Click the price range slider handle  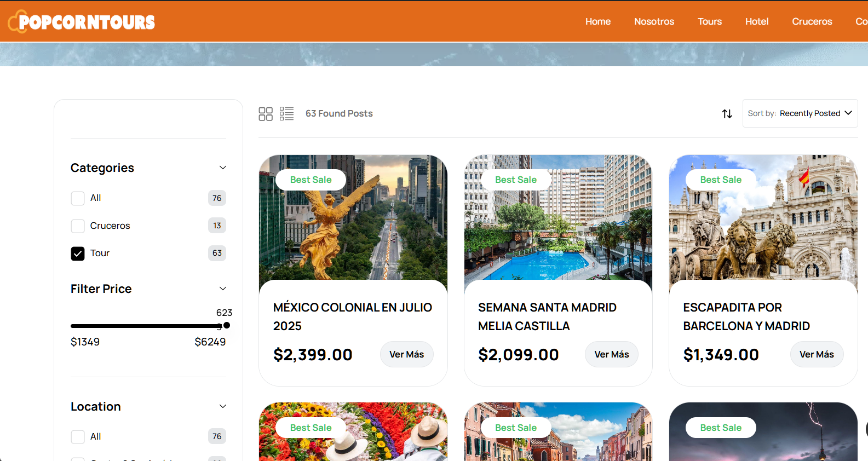tap(226, 325)
